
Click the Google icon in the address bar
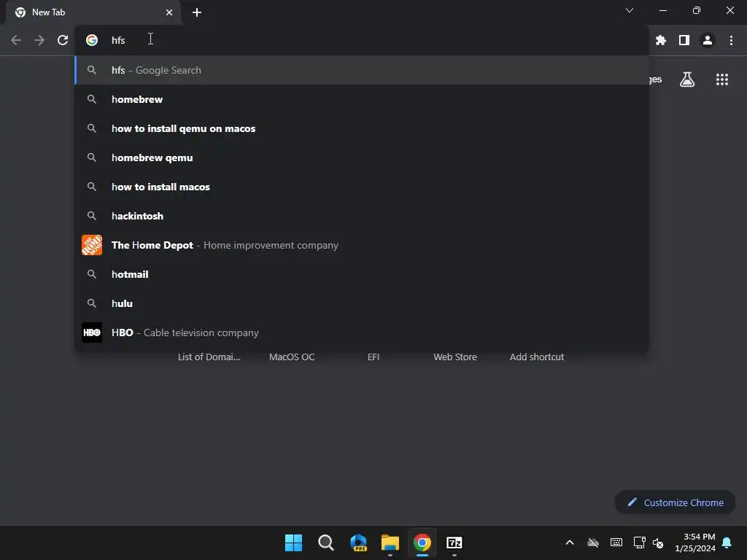(x=92, y=40)
